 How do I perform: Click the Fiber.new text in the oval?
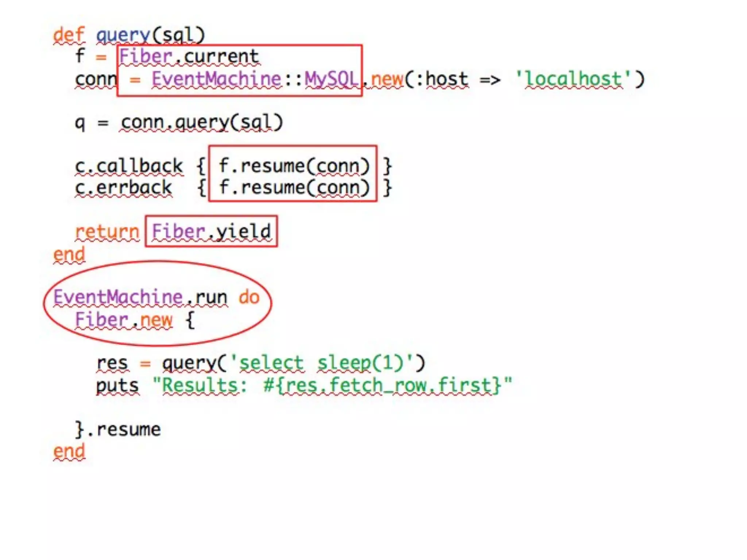coord(124,320)
